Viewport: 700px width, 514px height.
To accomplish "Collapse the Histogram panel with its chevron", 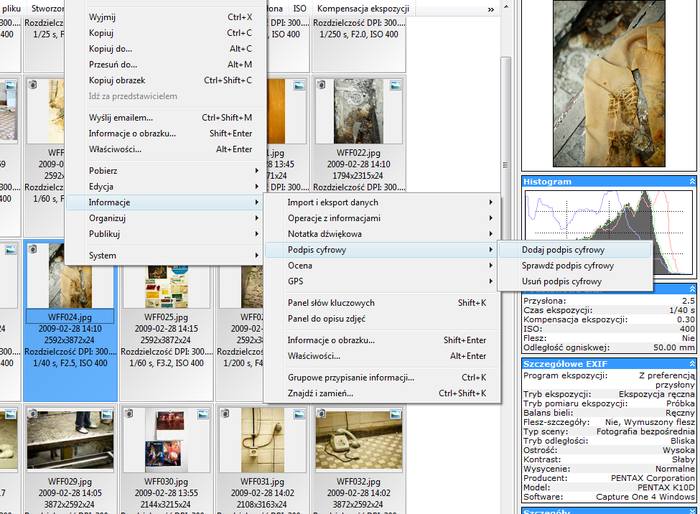I will click(692, 181).
